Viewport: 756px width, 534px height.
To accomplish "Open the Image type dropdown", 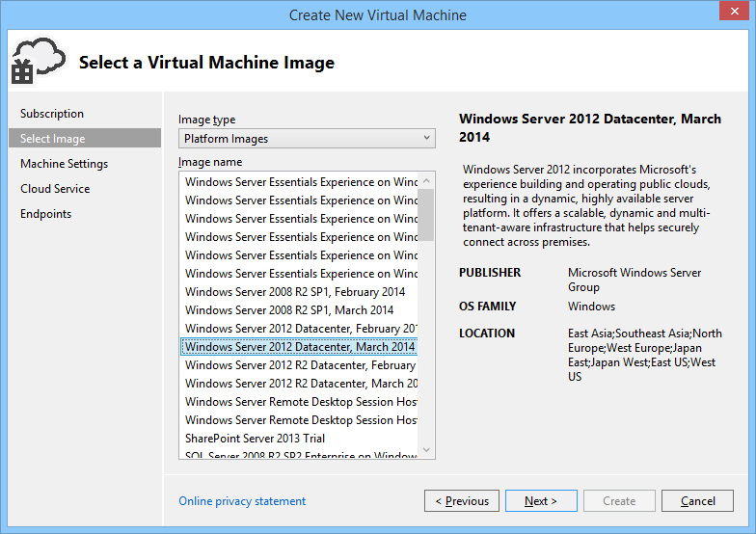I will pos(307,139).
